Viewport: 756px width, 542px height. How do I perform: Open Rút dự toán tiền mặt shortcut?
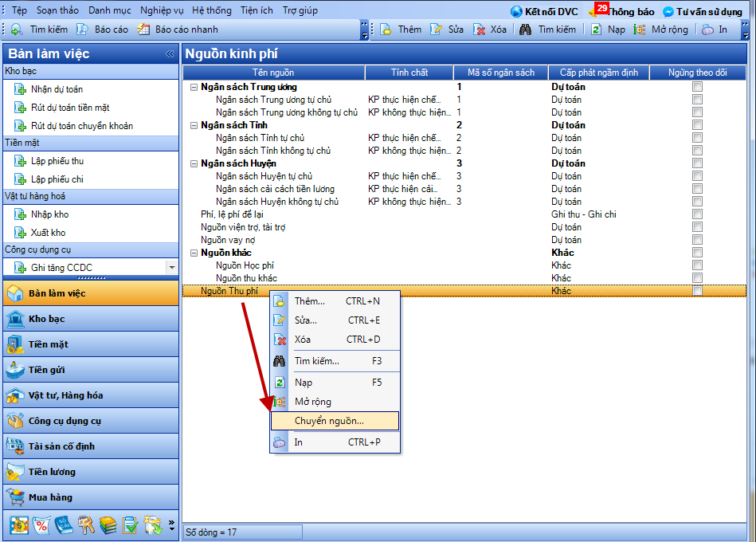click(61, 108)
